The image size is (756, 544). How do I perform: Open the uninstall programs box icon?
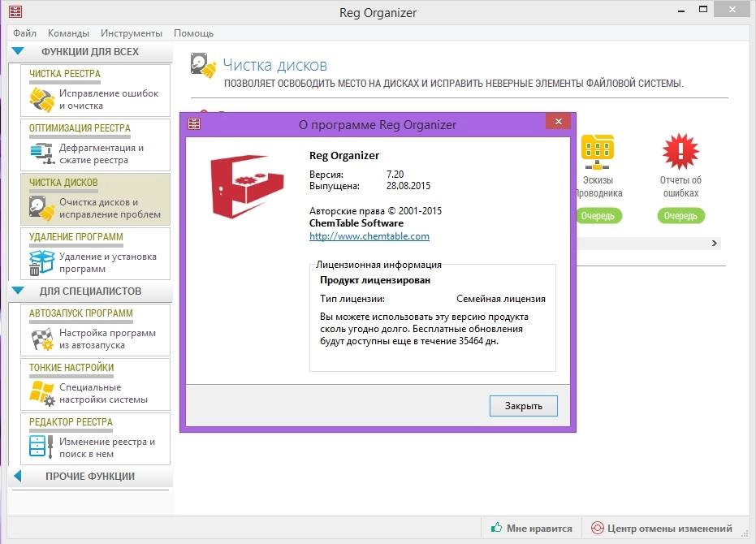pyautogui.click(x=41, y=262)
